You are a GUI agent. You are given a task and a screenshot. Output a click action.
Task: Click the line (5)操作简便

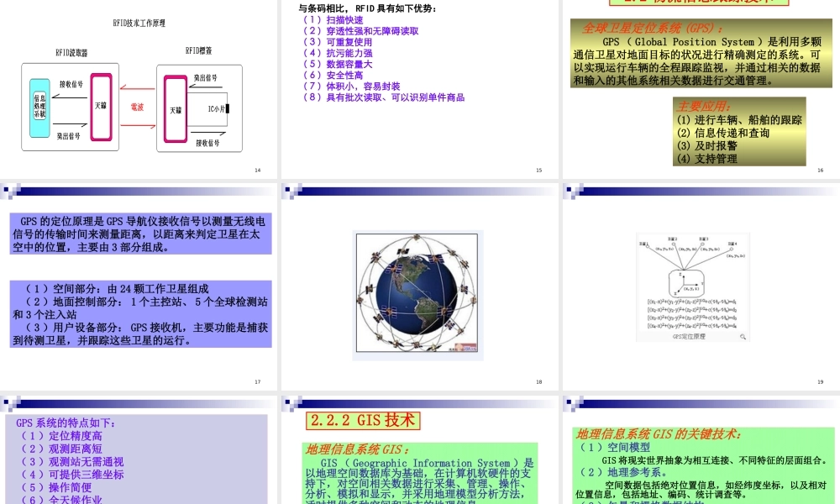click(x=55, y=487)
